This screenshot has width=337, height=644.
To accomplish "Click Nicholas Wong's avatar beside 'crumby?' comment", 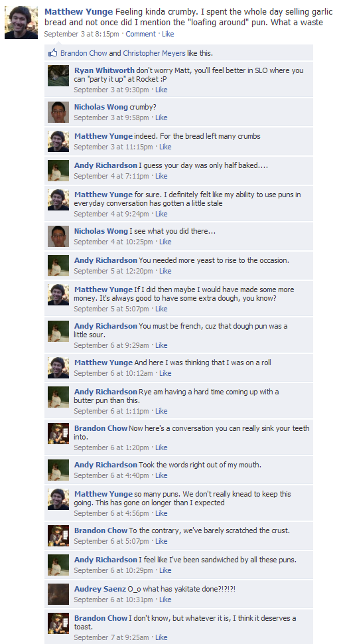I will [x=58, y=112].
